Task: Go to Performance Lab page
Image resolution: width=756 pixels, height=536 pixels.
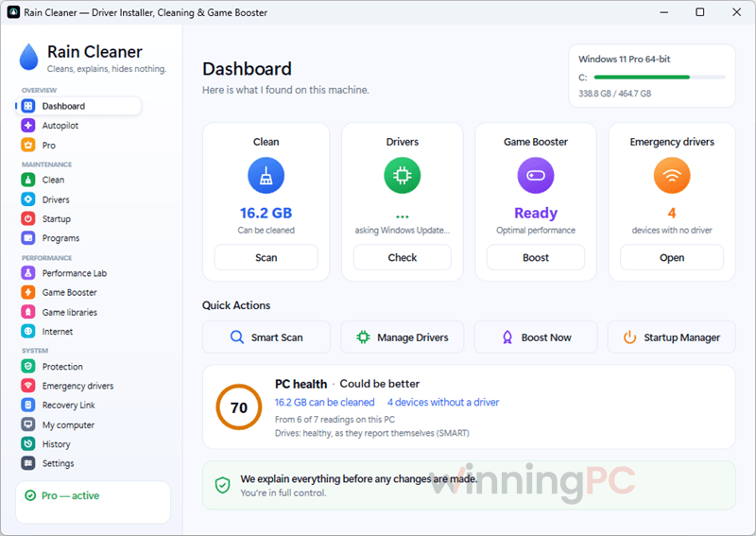Action: pos(78,273)
